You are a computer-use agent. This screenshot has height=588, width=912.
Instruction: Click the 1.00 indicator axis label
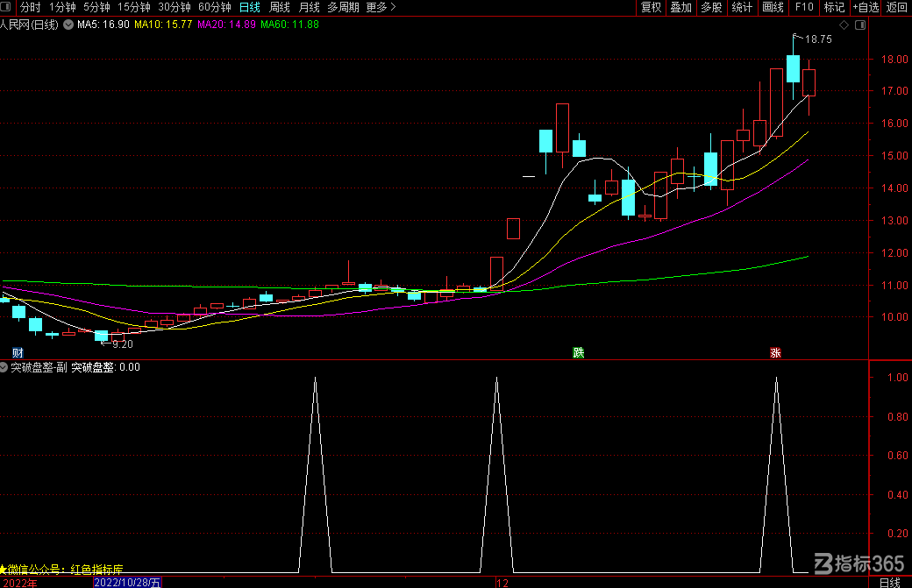click(897, 377)
